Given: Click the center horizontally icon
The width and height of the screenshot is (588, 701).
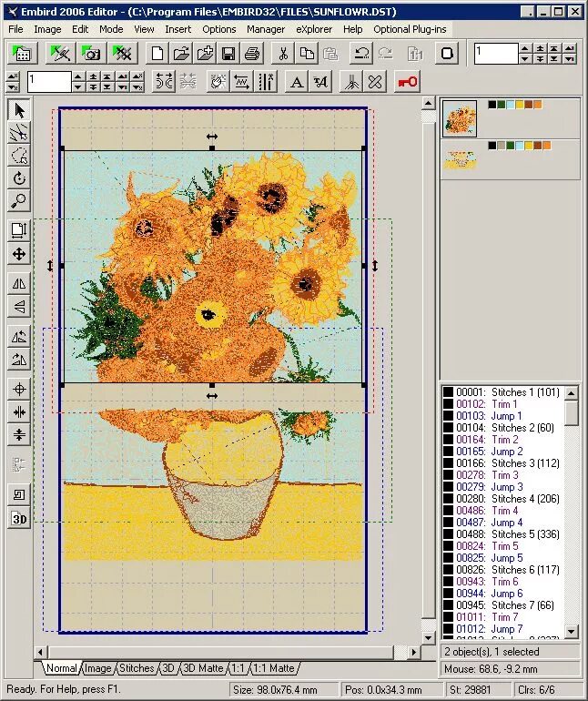Looking at the screenshot, I should coord(19,411).
